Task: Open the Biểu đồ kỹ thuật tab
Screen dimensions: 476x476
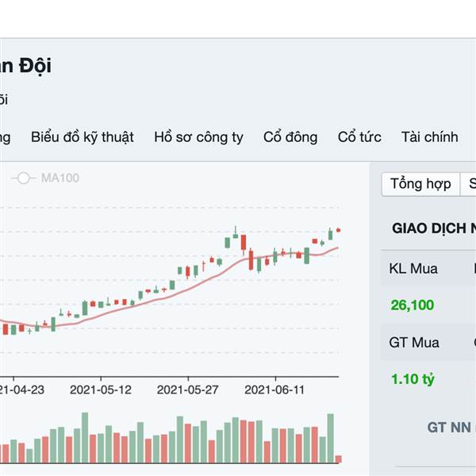Action: click(83, 137)
